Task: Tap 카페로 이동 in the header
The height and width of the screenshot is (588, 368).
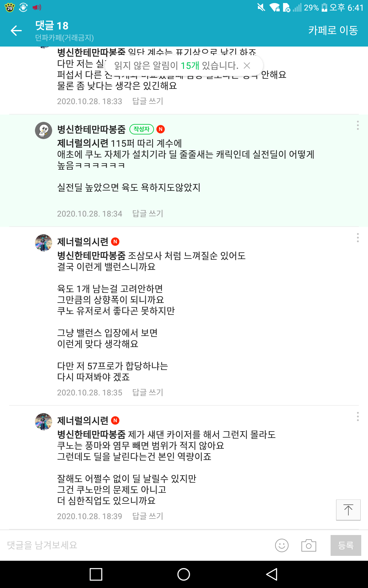Action: (x=333, y=30)
